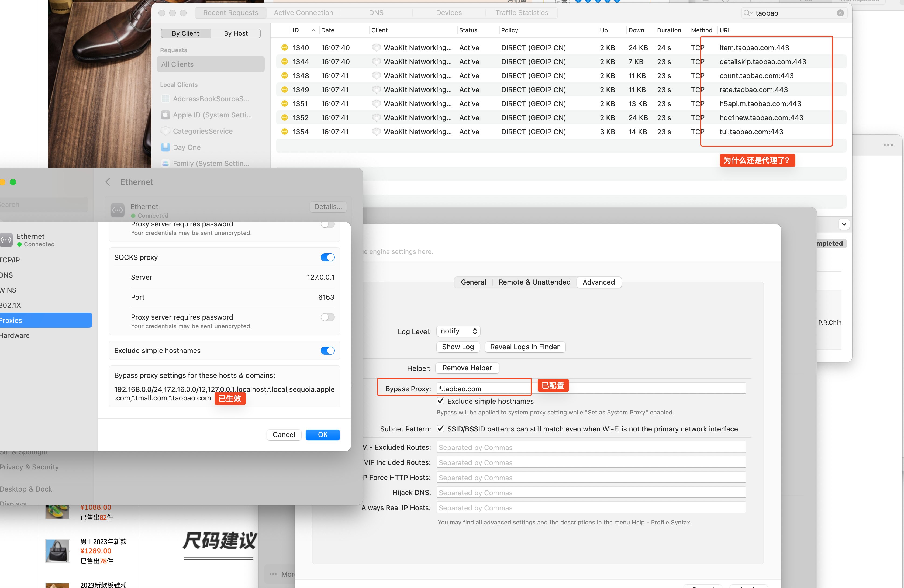Click Apple ID client icon in sidebar

[x=165, y=115]
